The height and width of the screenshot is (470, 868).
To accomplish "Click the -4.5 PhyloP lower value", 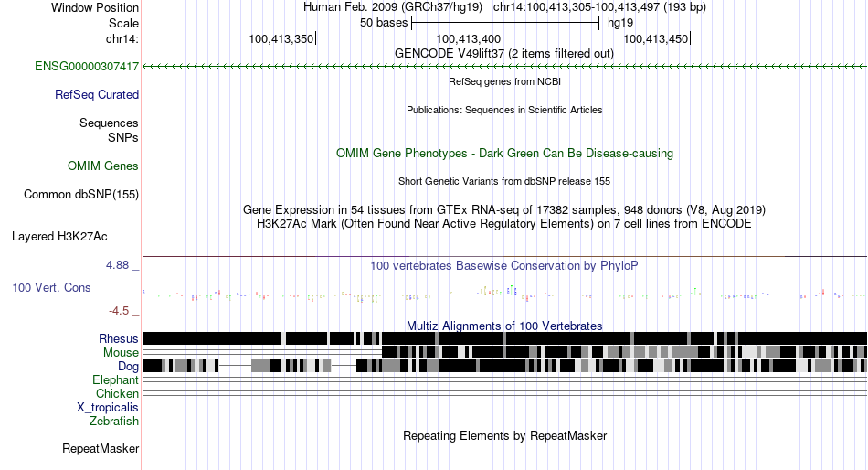I will pyautogui.click(x=119, y=311).
